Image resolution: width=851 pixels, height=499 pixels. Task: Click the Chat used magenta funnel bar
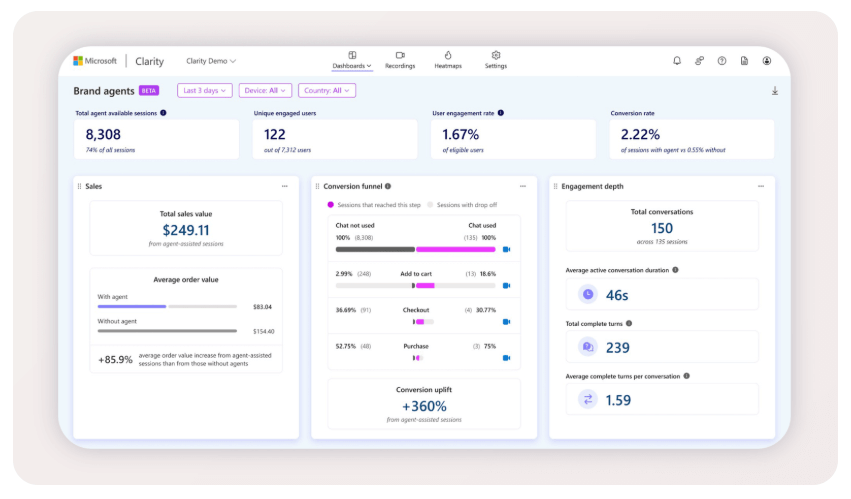pos(456,249)
